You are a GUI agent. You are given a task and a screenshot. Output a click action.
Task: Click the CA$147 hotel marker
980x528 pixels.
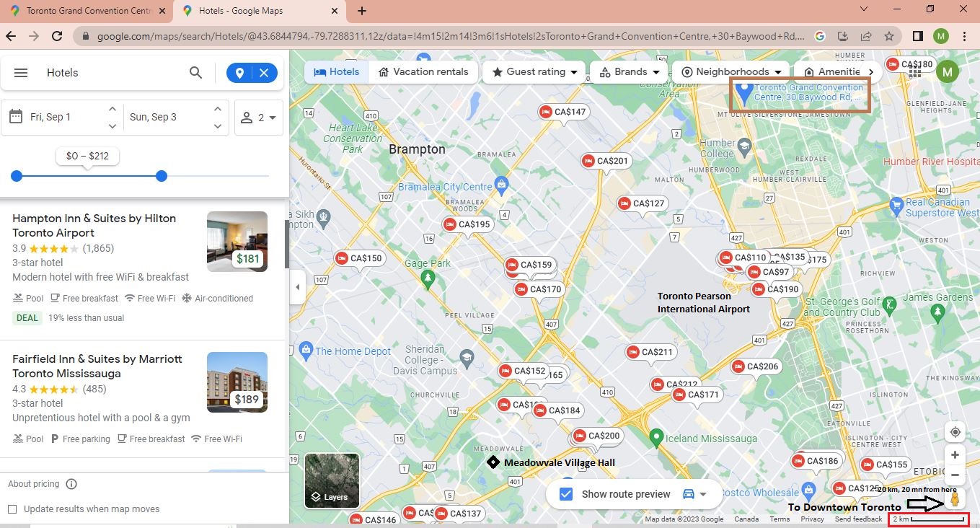563,112
